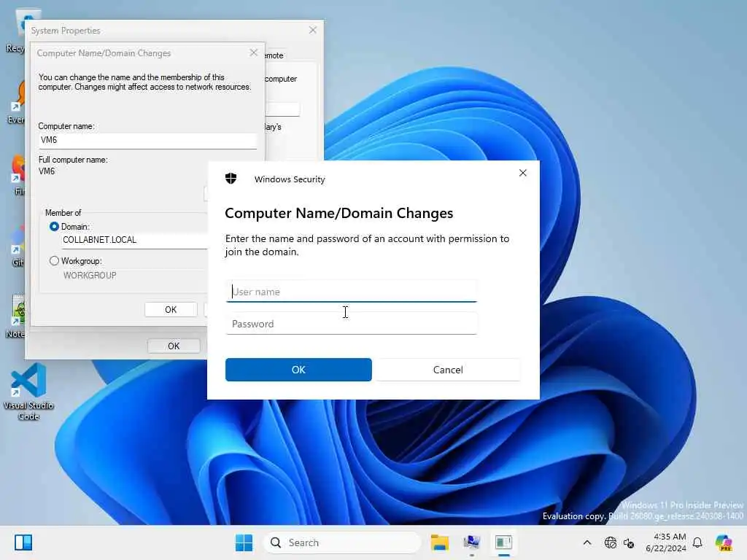Image resolution: width=747 pixels, height=560 pixels.
Task: Click the taskbar Search box
Action: tap(342, 542)
